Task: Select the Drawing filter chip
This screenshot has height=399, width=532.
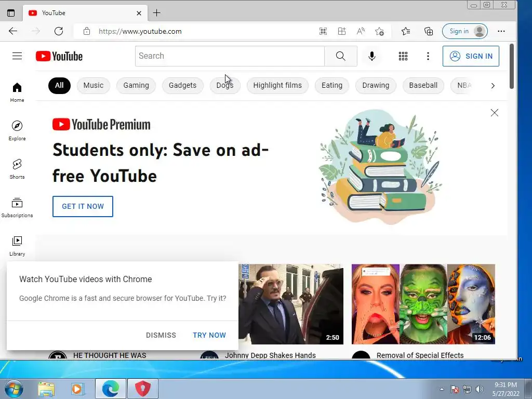Action: [x=376, y=86]
